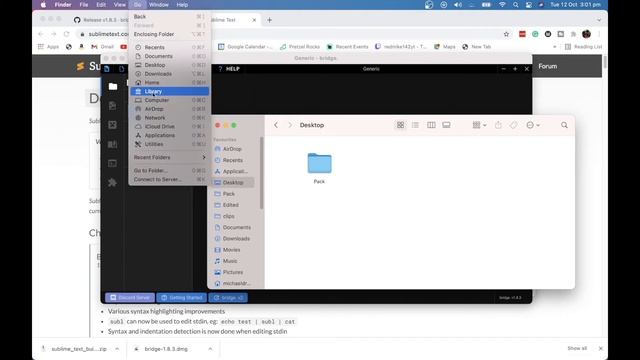
Task: Switch Finder to column view
Action: point(431,125)
